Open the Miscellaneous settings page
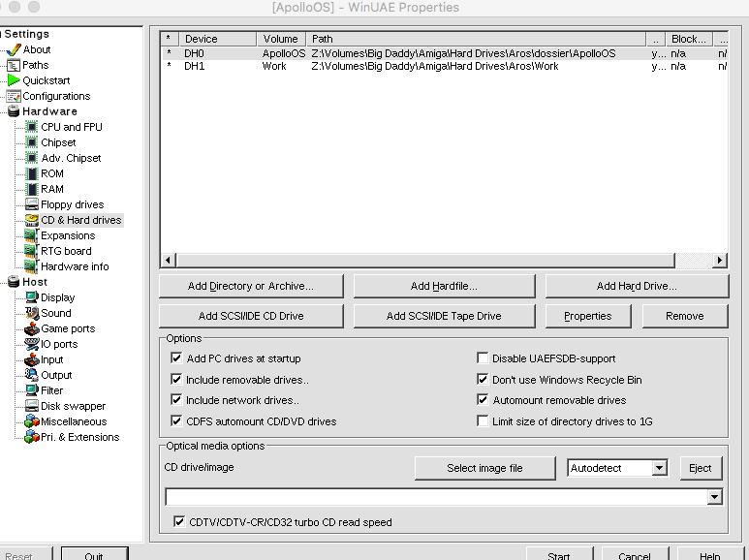749x560 pixels. (74, 421)
